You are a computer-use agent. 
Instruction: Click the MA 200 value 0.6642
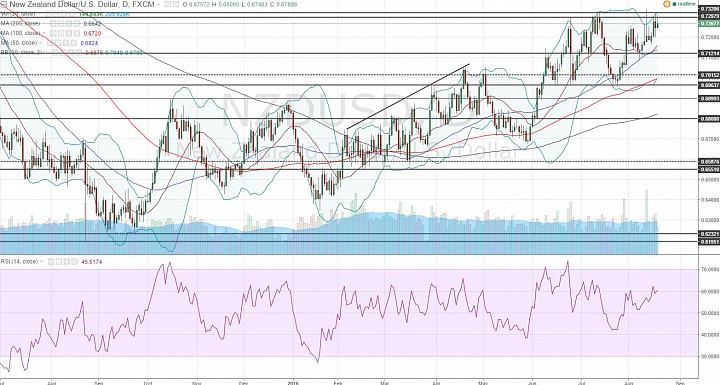coord(92,23)
